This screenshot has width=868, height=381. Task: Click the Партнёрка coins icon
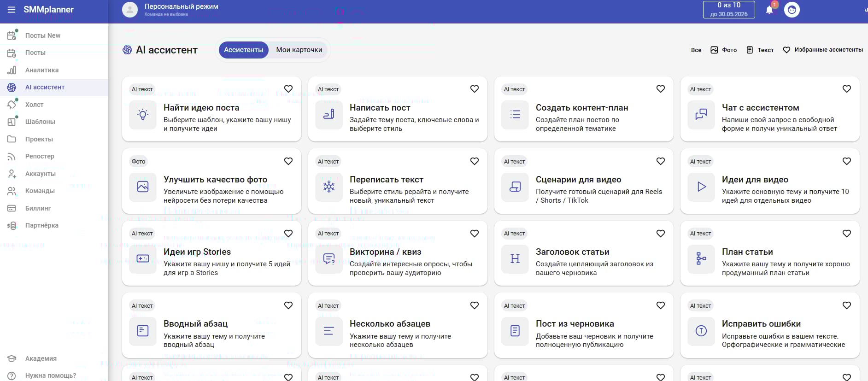click(12, 225)
